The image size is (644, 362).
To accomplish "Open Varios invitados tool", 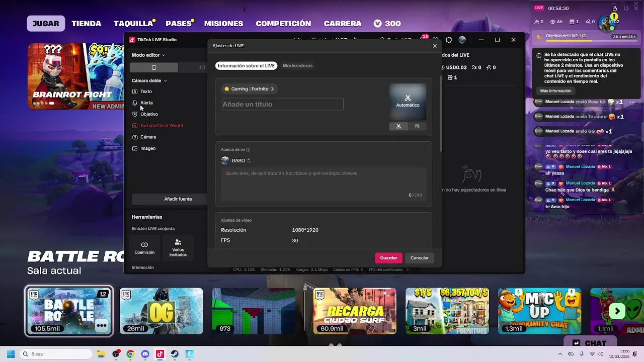I will 178,248.
